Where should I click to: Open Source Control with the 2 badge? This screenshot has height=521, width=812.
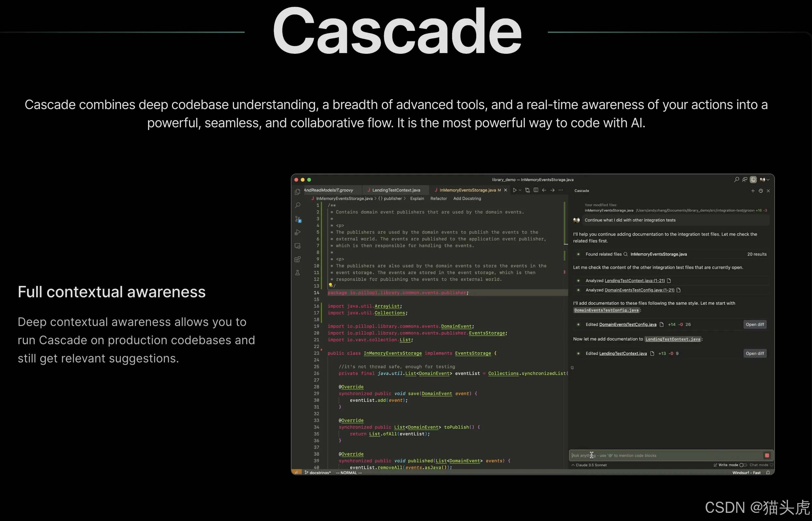click(298, 219)
